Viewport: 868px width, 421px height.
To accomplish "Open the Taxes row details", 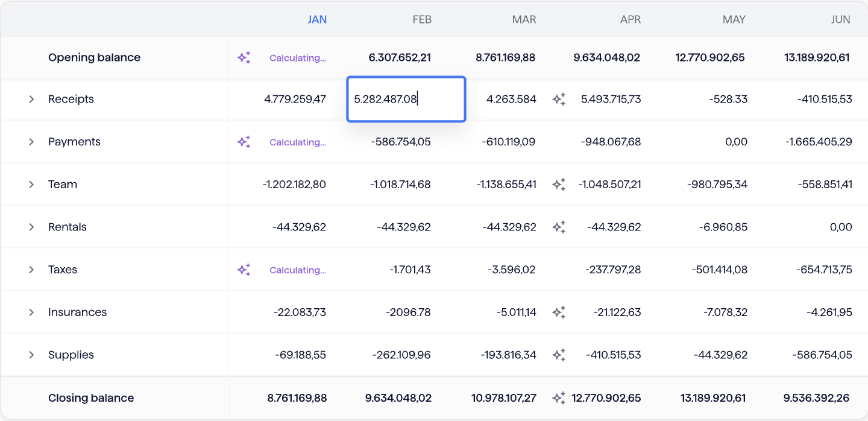I will coord(31,270).
